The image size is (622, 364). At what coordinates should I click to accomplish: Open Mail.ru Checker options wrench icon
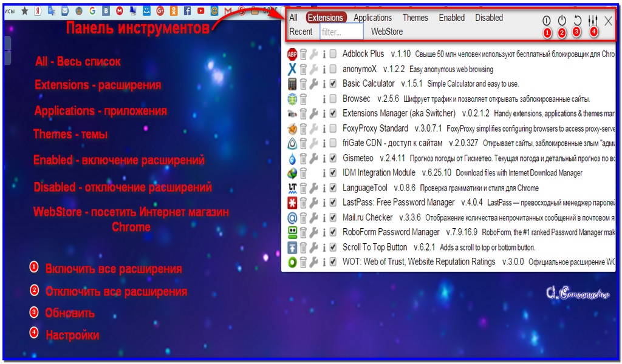point(313,218)
